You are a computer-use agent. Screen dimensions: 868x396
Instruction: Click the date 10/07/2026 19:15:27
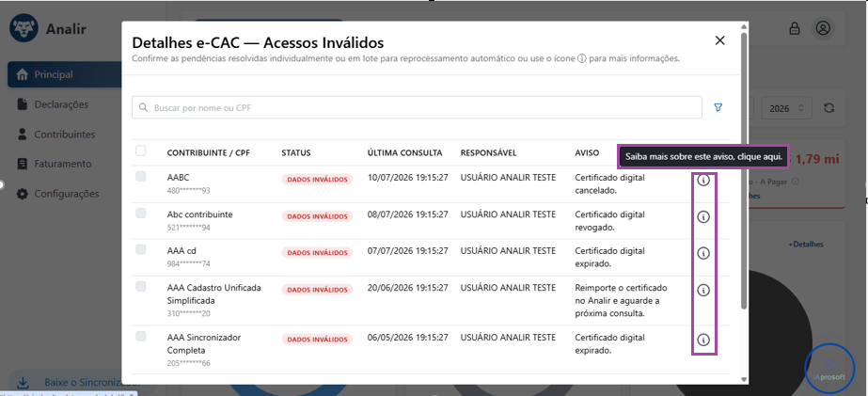pos(407,178)
